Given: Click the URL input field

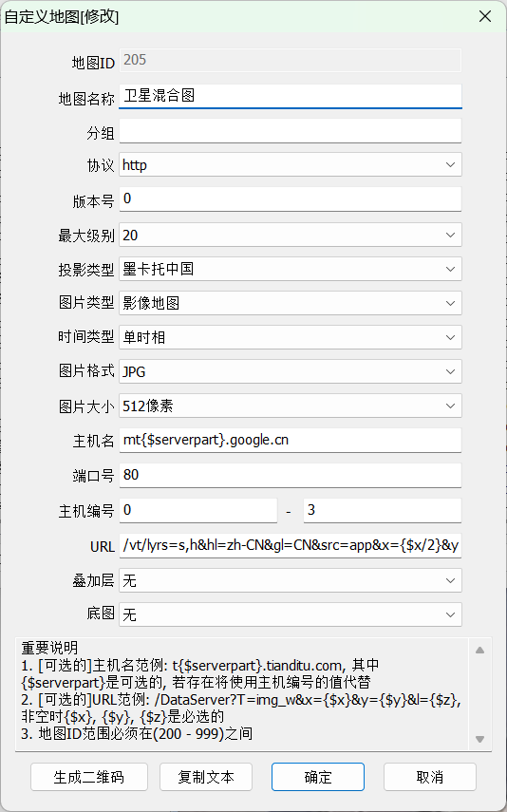Looking at the screenshot, I should click(x=290, y=546).
